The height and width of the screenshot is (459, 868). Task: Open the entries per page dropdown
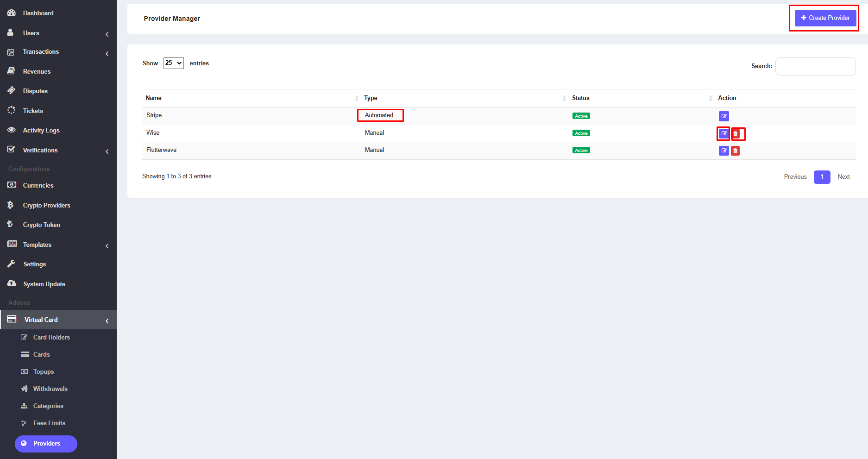(174, 63)
